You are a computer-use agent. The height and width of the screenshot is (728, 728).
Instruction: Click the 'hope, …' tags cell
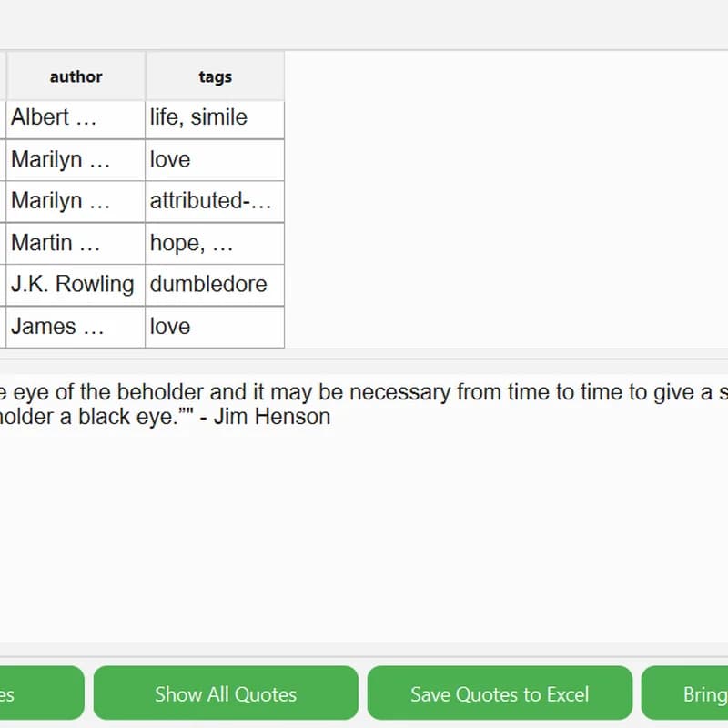[215, 243]
